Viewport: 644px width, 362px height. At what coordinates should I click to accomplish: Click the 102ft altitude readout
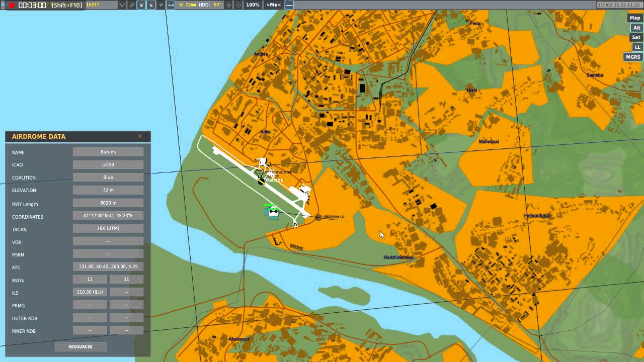(x=94, y=5)
